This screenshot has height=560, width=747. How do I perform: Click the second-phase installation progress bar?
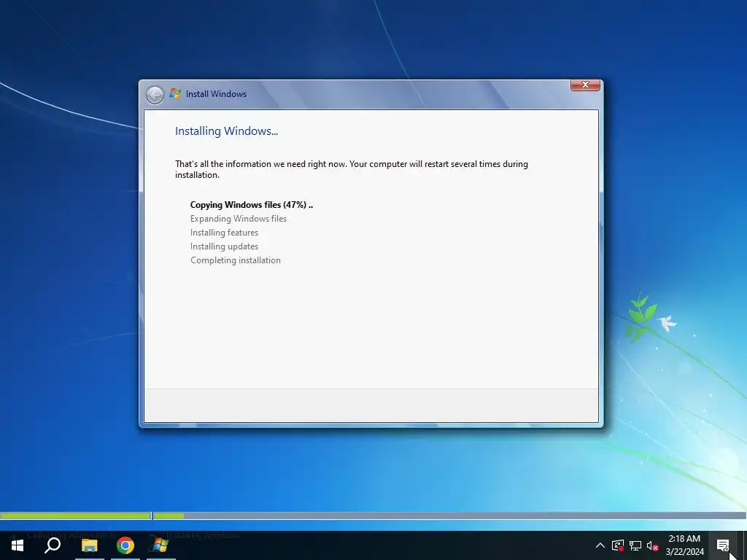click(449, 516)
